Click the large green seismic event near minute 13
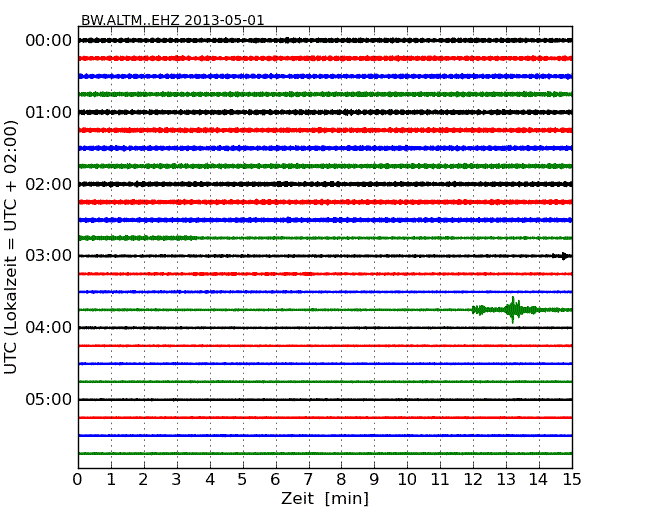 513,310
